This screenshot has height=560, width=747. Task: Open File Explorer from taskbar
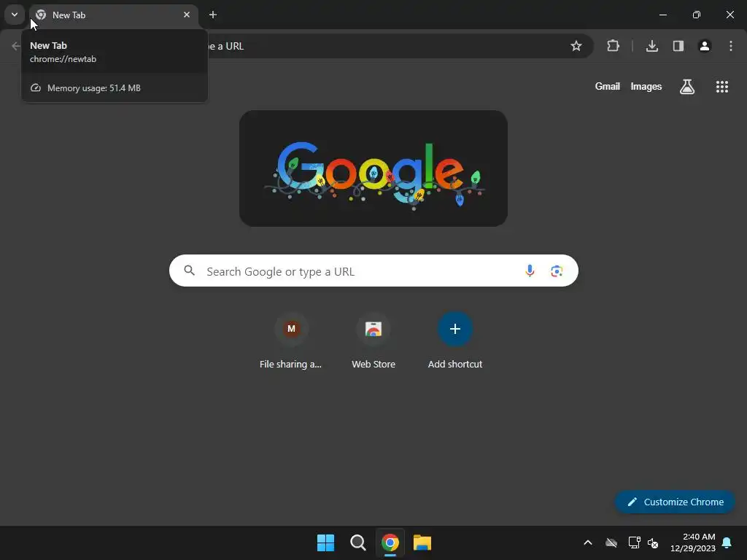click(x=422, y=542)
